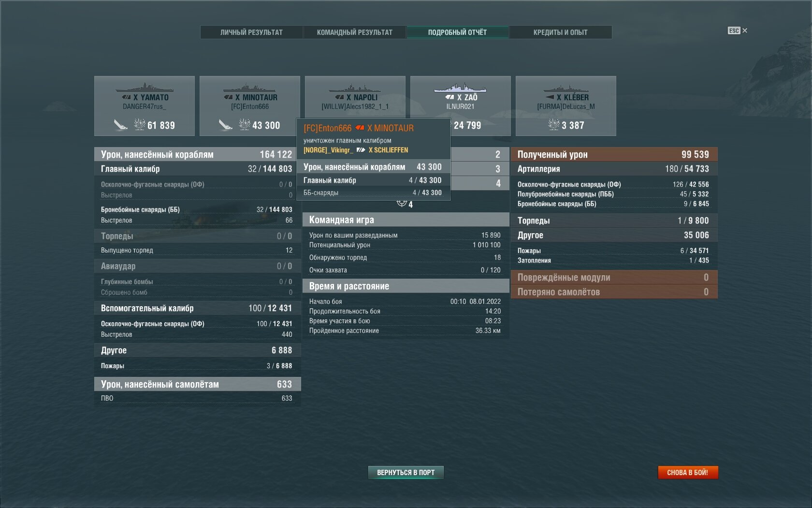This screenshot has height=508, width=812.
Task: Click Потенциальный урон 1 010 100 row
Action: (405, 245)
